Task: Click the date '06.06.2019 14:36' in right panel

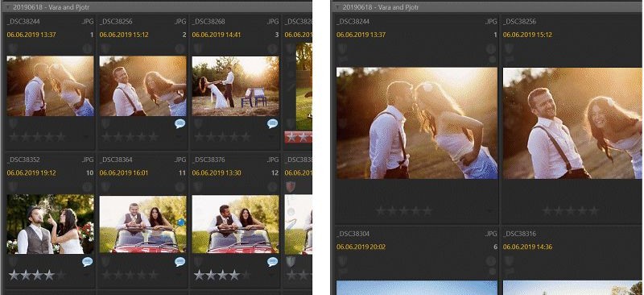Action: (x=528, y=247)
